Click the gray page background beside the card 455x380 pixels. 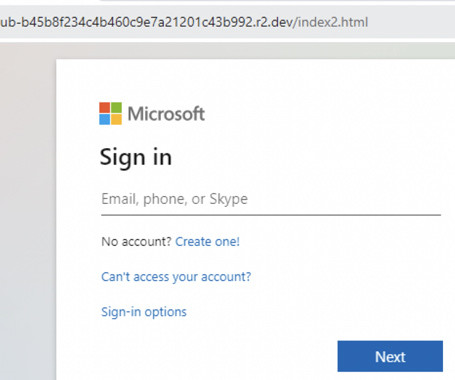click(x=28, y=217)
